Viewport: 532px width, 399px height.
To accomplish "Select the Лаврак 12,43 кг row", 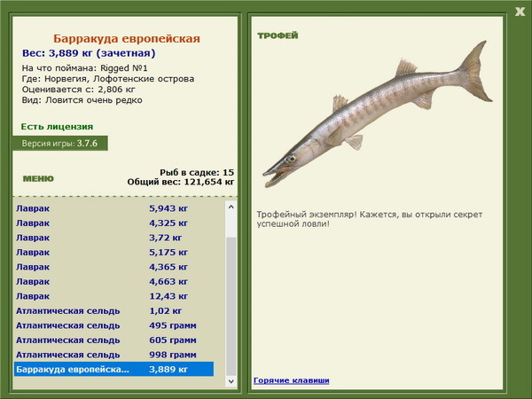I will (113, 296).
